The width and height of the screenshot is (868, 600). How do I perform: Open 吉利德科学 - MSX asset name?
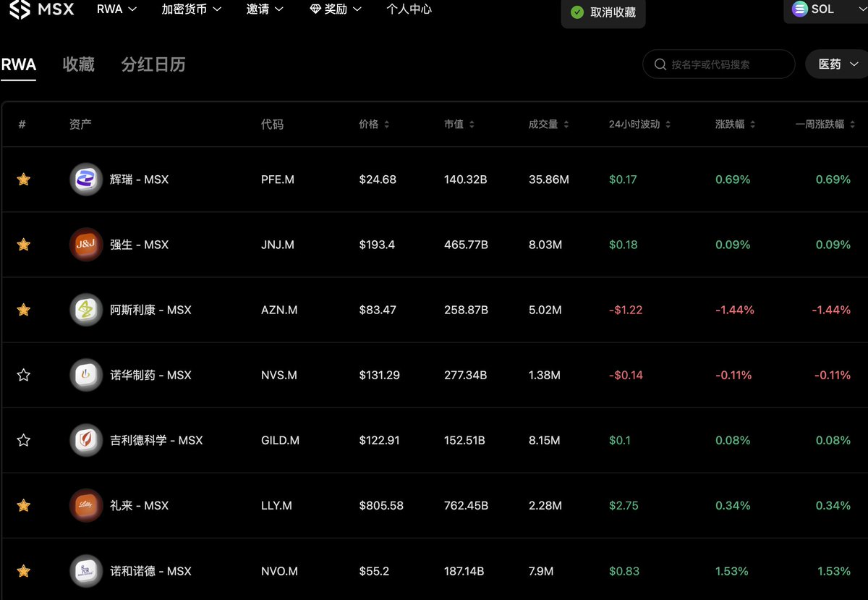156,440
